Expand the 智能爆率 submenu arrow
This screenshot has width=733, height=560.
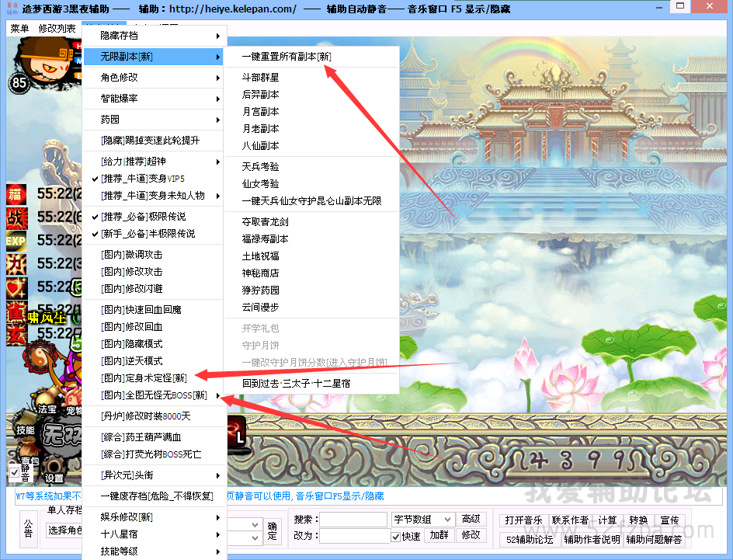click(x=218, y=99)
